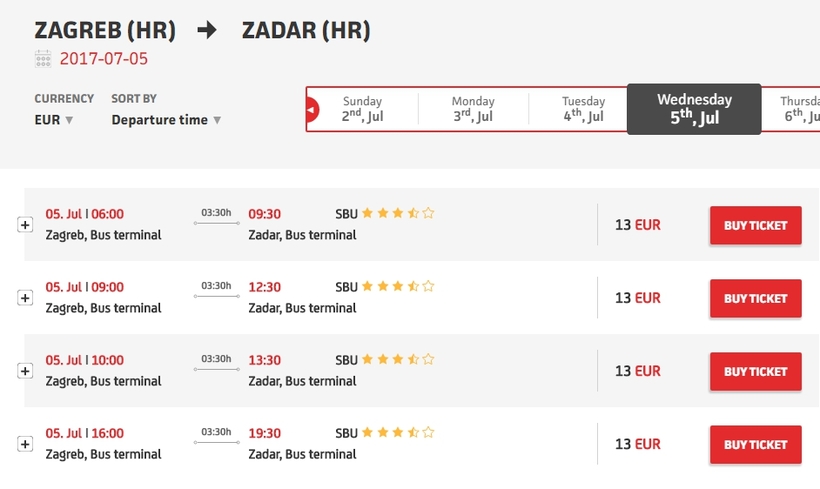Click star rating of the 10:00 departure
Viewport: 820px width, 489px height.
(x=398, y=360)
